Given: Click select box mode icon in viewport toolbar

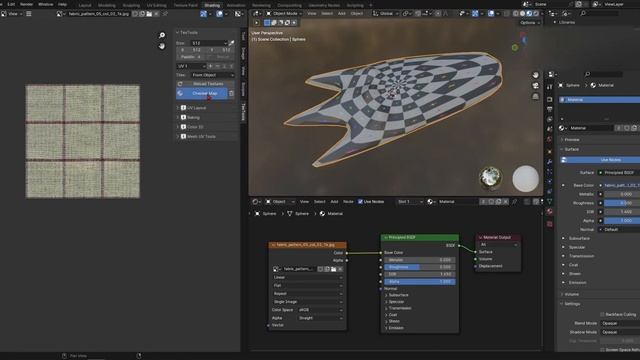Looking at the screenshot, I should coord(267,23).
